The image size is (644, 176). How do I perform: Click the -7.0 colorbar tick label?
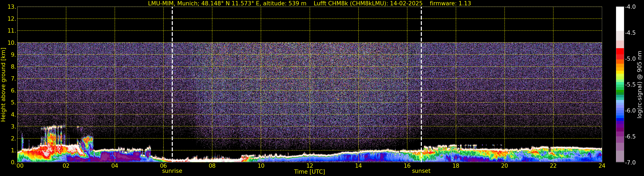[x=630, y=163]
